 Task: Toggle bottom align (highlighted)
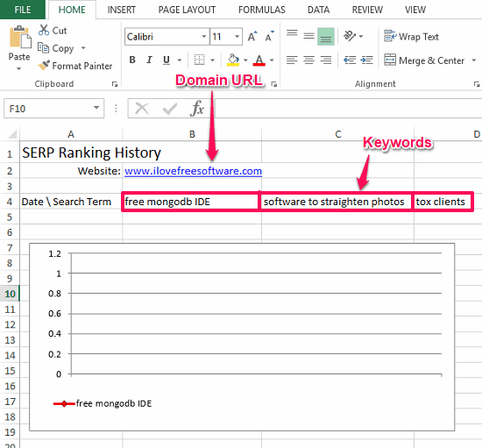click(x=326, y=37)
